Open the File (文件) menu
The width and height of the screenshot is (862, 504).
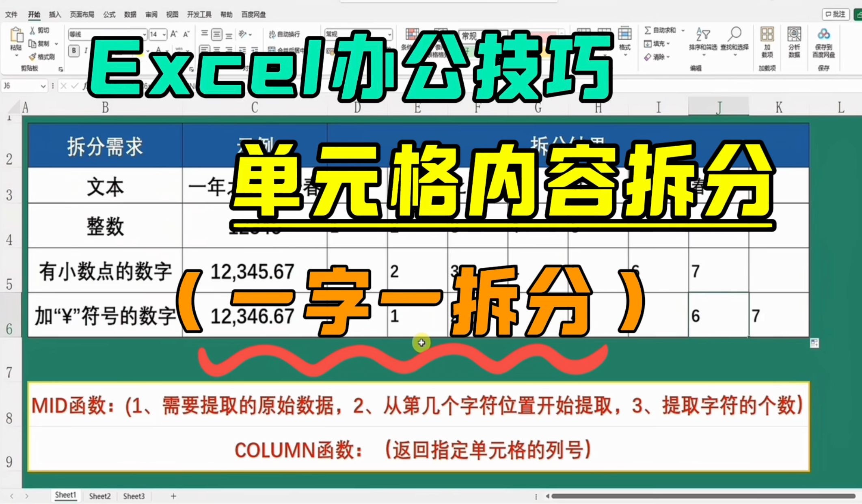pos(11,15)
